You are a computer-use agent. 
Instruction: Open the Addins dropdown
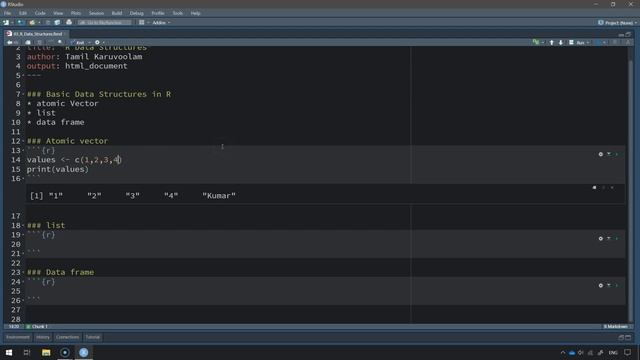click(161, 22)
